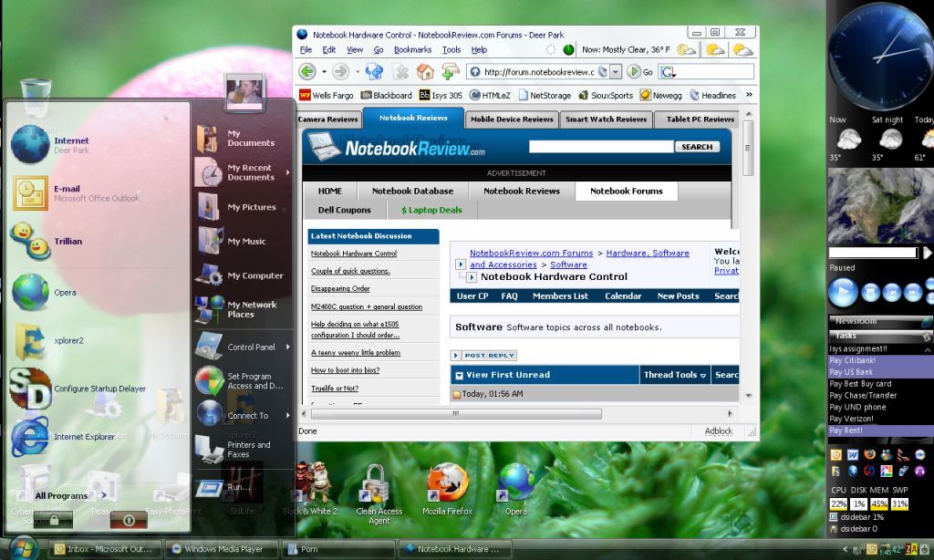This screenshot has width=934, height=560.
Task: Choose Run... in the Start menu
Action: click(223, 487)
